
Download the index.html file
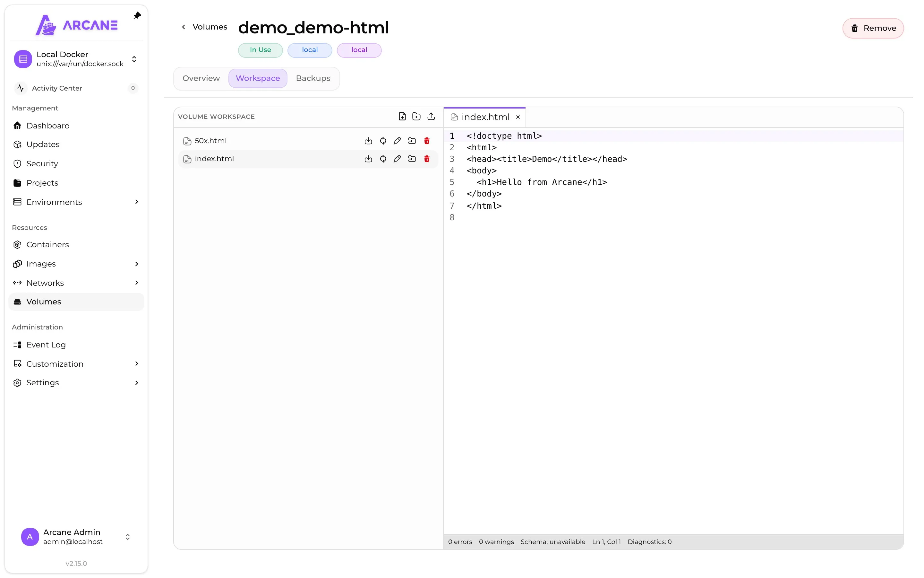coord(368,159)
